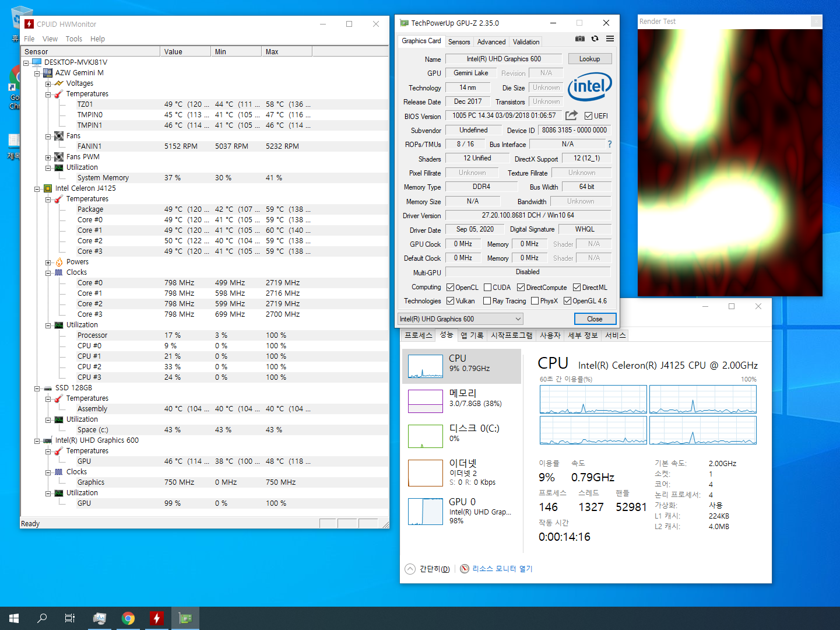Viewport: 840px width, 630px height.
Task: Click Bus Interface question mark icon
Action: coord(610,144)
